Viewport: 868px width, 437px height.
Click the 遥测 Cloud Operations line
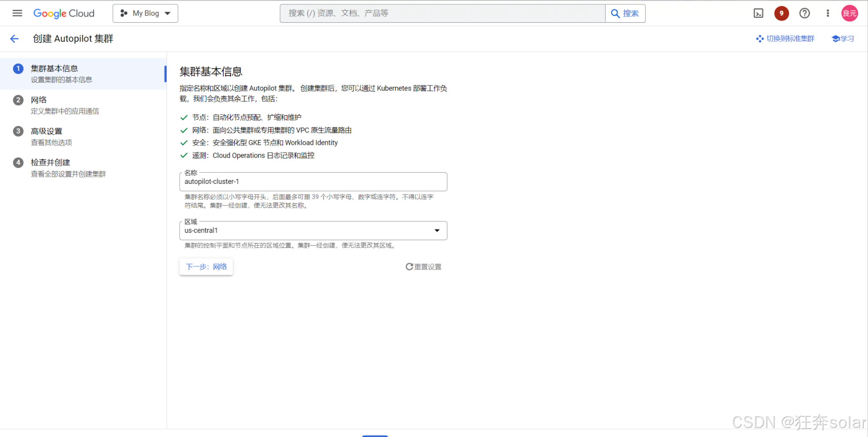click(253, 156)
